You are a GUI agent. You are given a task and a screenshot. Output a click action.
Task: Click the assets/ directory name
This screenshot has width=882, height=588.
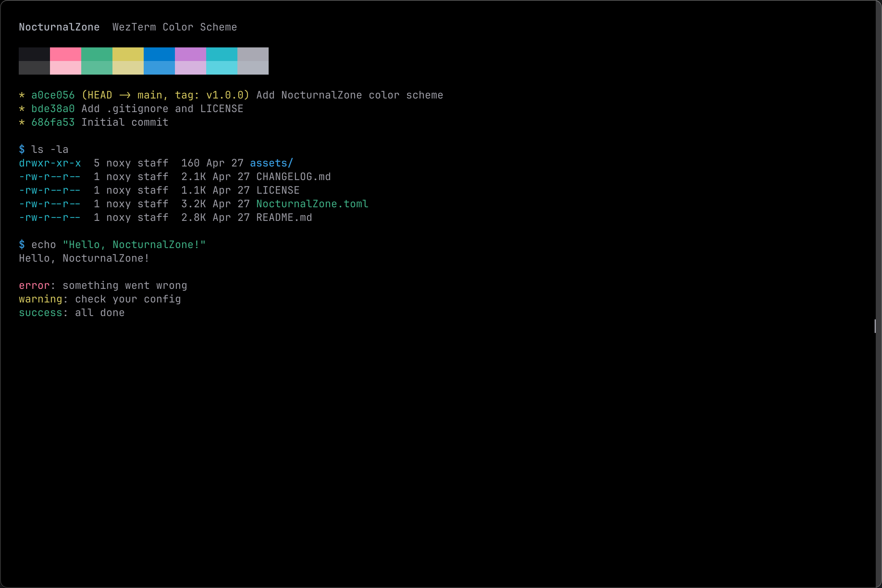(271, 163)
